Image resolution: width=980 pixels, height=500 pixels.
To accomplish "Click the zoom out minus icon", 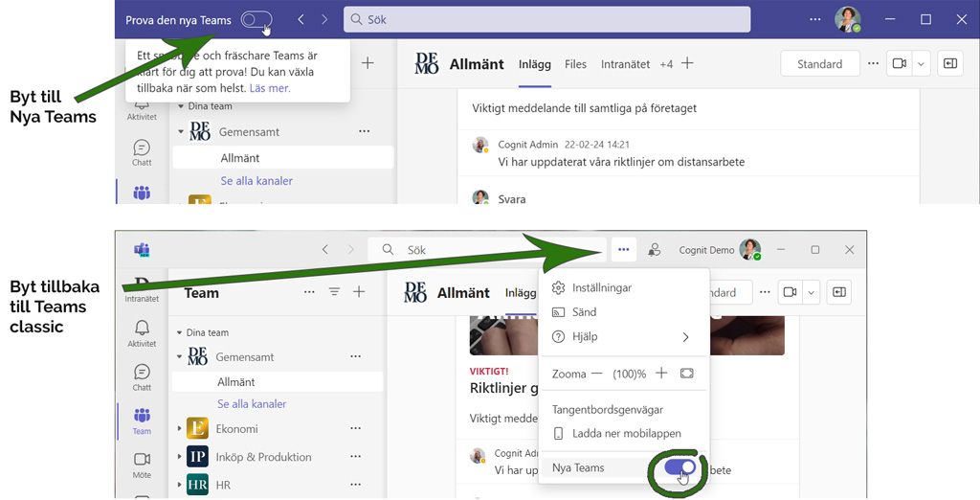I will click(597, 374).
